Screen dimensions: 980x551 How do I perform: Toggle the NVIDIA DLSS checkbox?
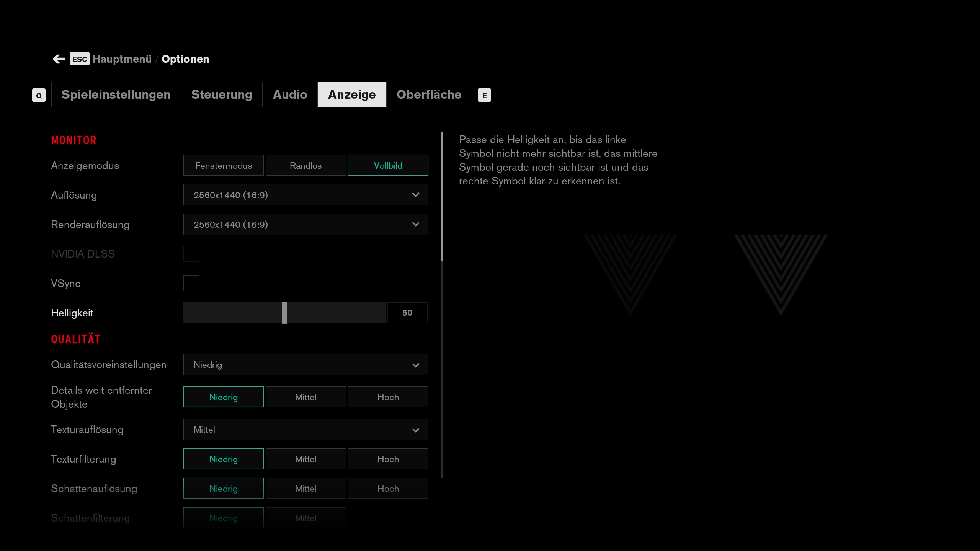(191, 254)
